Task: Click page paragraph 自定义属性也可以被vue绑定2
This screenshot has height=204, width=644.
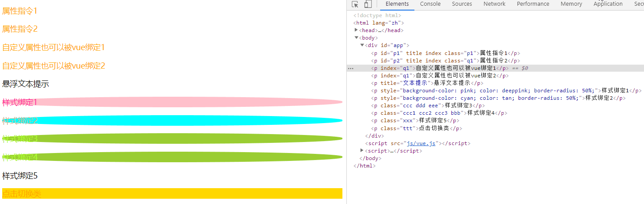Action: 54,66
